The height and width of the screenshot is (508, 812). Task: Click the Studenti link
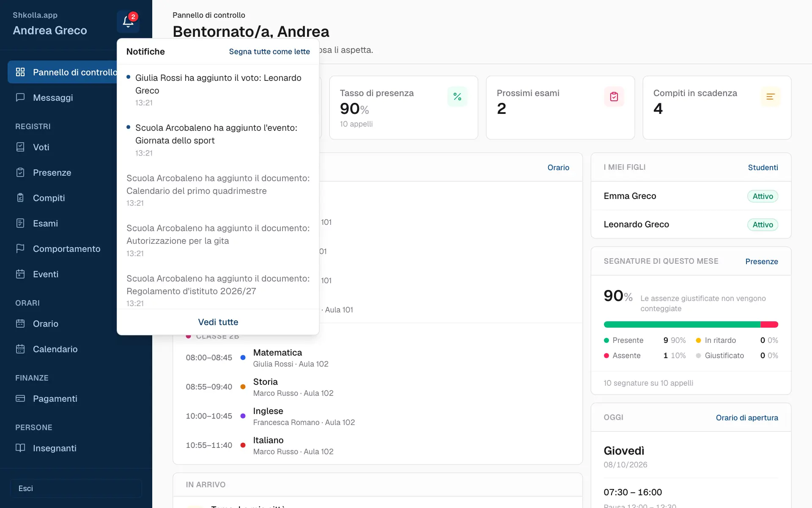[x=763, y=167]
